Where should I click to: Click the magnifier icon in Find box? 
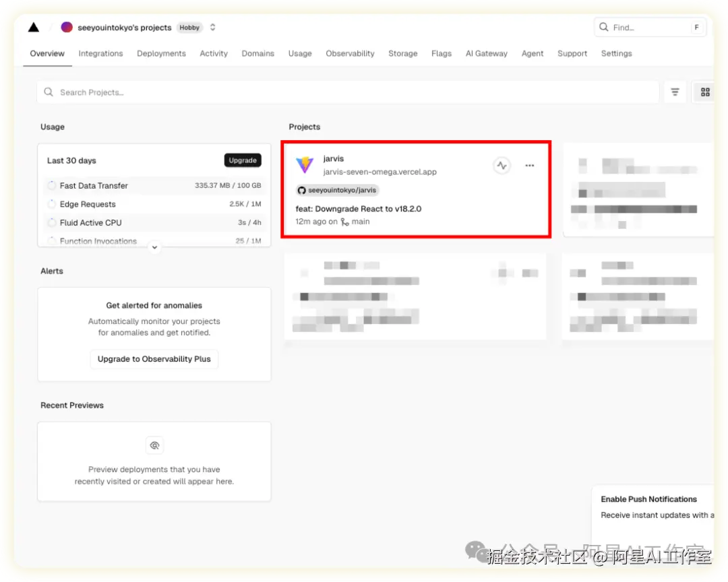coord(603,27)
